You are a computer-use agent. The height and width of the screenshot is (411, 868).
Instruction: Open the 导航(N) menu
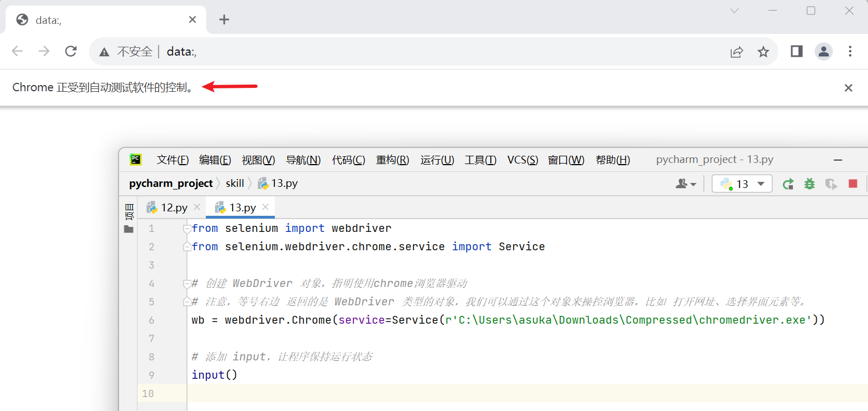click(x=303, y=160)
